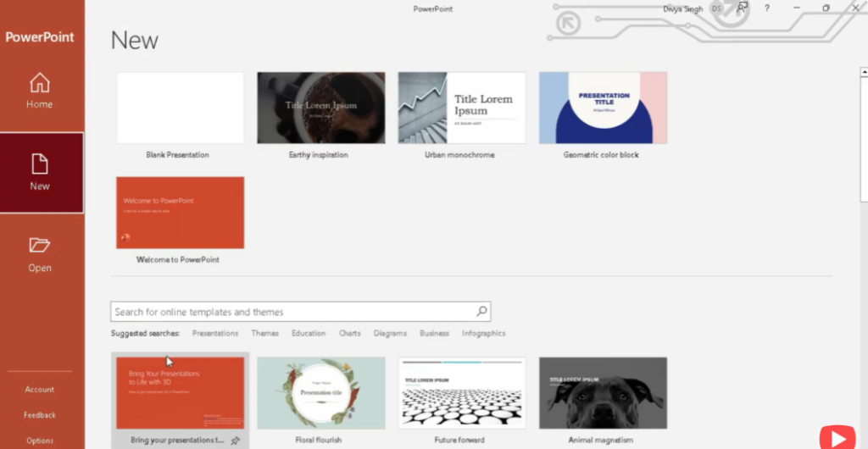868x449 pixels.
Task: Click the PowerPoint logo text in sidebar
Action: pyautogui.click(x=39, y=37)
